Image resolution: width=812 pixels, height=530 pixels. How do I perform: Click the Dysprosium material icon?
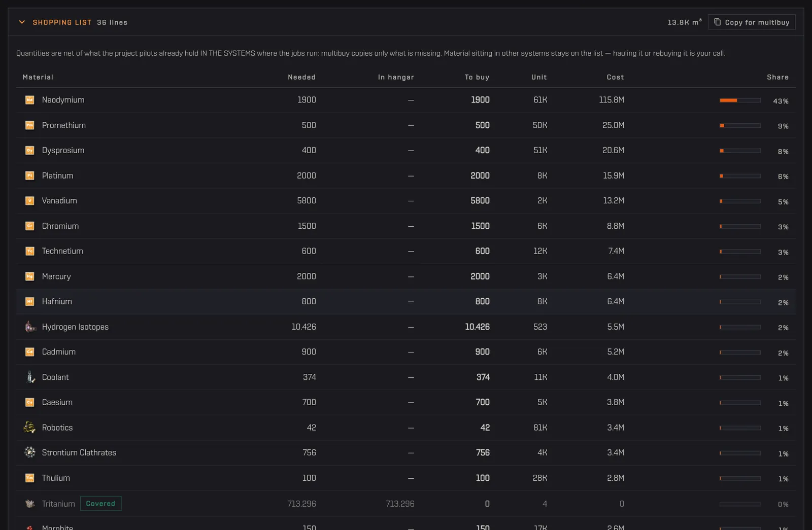pos(30,151)
